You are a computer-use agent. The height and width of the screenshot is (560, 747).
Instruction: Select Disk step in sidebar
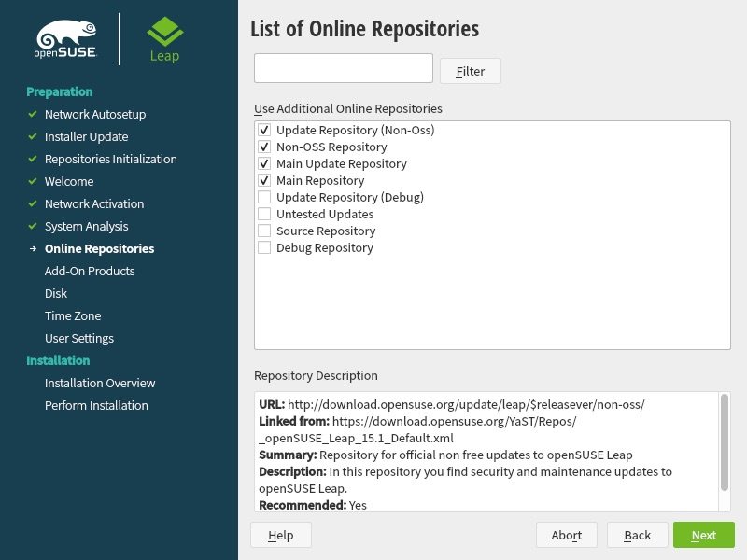[x=56, y=293]
